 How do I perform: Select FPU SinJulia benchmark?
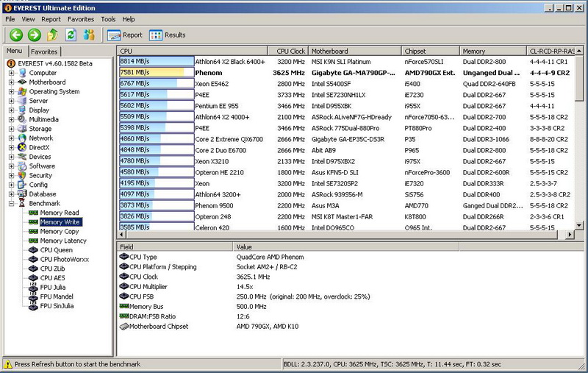(x=57, y=306)
